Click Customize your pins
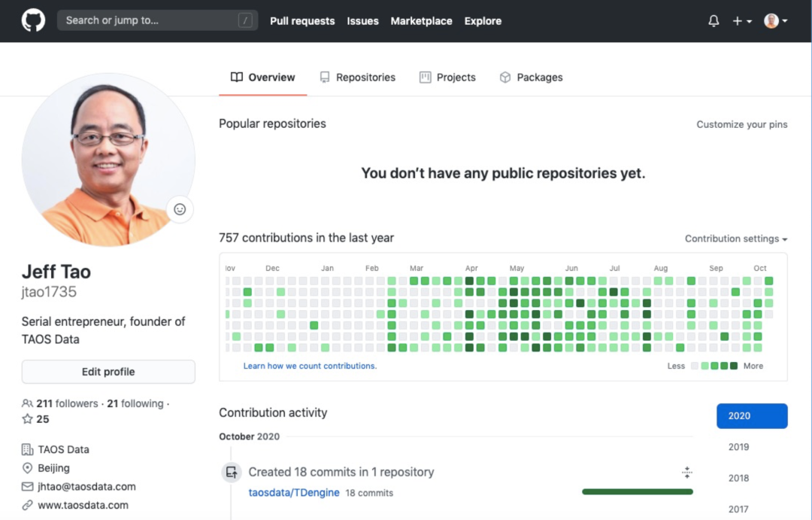812x520 pixels. coord(741,124)
